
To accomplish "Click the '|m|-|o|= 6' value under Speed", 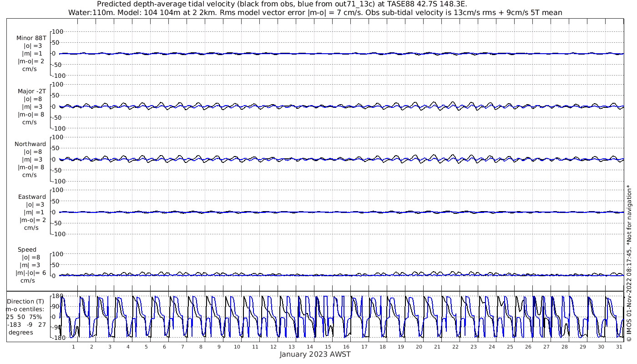I will (x=30, y=273).
